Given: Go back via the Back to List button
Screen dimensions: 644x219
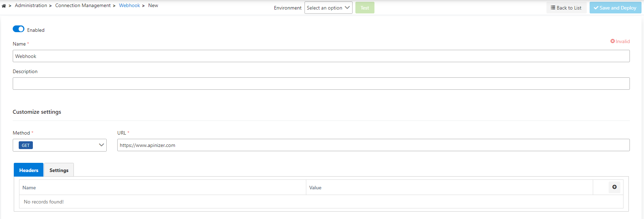Looking at the screenshot, I should 566,8.
